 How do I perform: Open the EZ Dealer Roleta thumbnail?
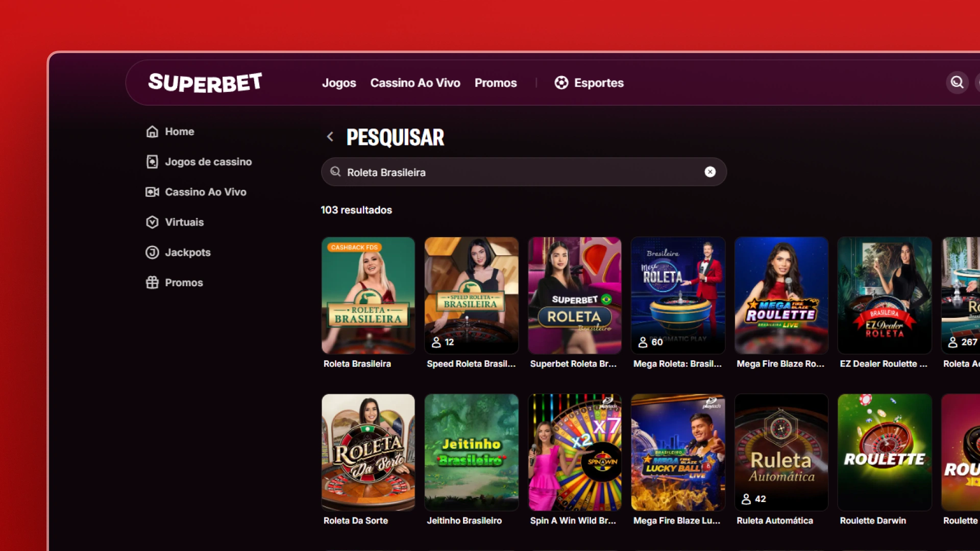(885, 295)
